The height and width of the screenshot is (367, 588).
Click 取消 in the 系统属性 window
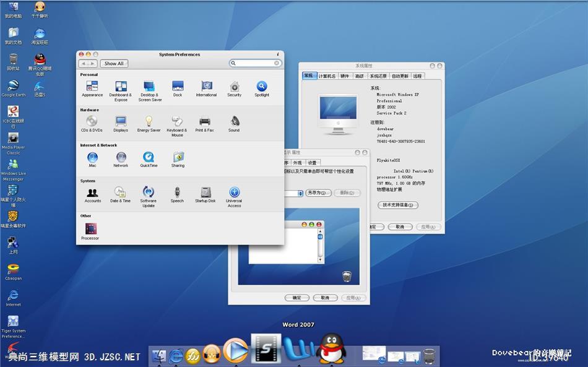pyautogui.click(x=400, y=227)
